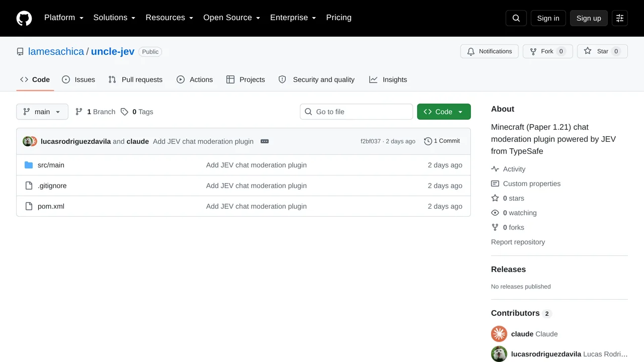Focus the Go to file input
644x362 pixels.
(x=356, y=112)
